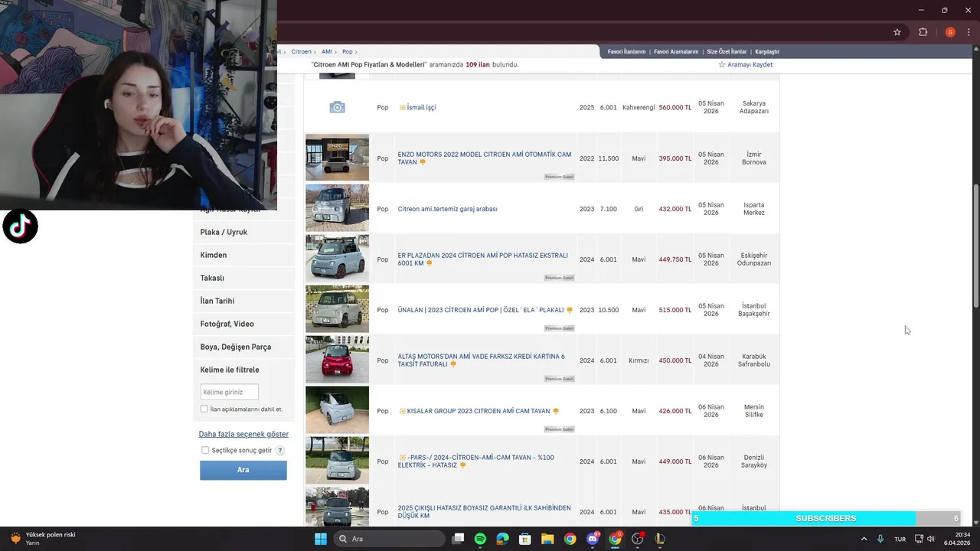
Task: Open network settings tray icon
Action: coord(920,539)
